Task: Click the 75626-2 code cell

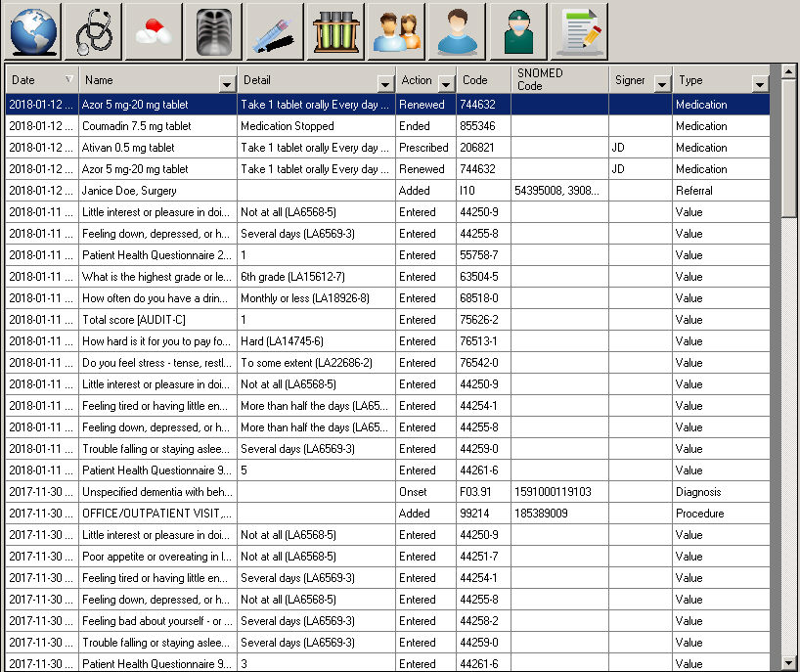Action: point(483,320)
